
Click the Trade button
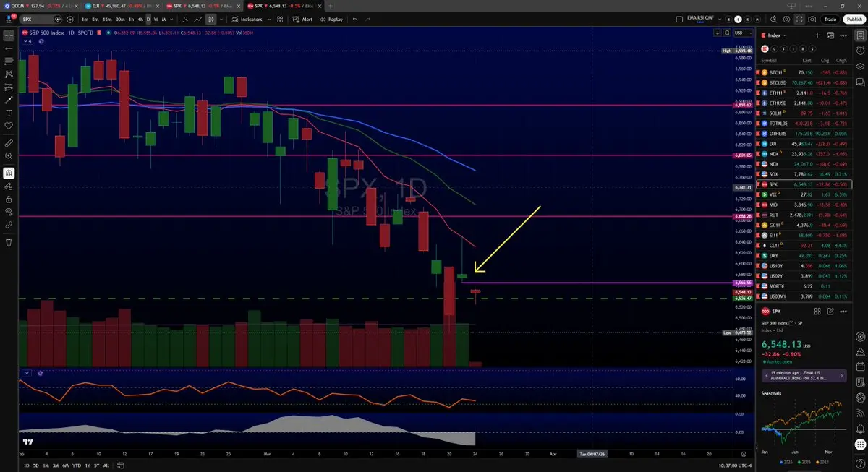[x=830, y=20]
